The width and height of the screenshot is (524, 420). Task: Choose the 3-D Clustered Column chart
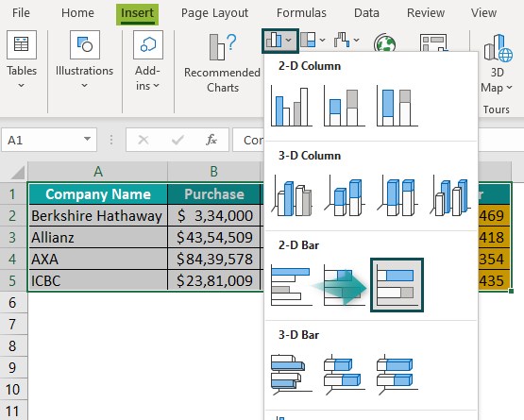tap(292, 195)
